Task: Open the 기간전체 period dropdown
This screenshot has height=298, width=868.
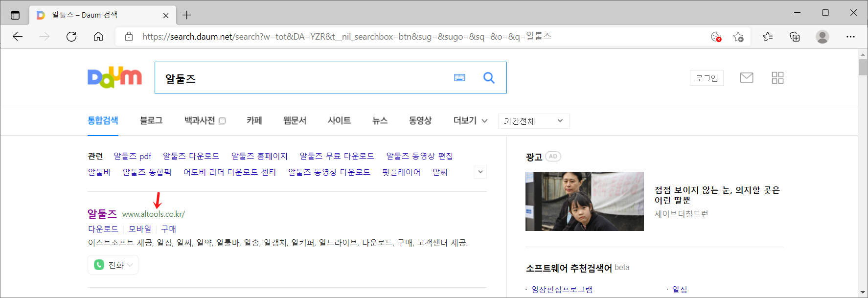Action: [x=533, y=121]
